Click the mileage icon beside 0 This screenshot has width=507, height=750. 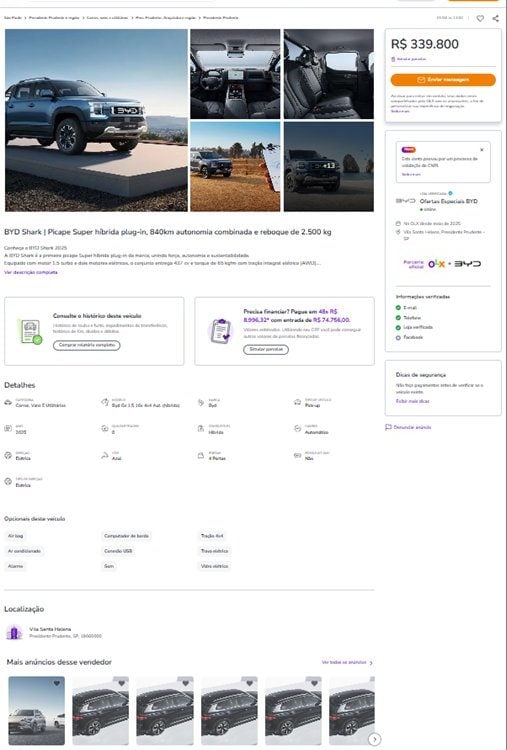click(105, 429)
